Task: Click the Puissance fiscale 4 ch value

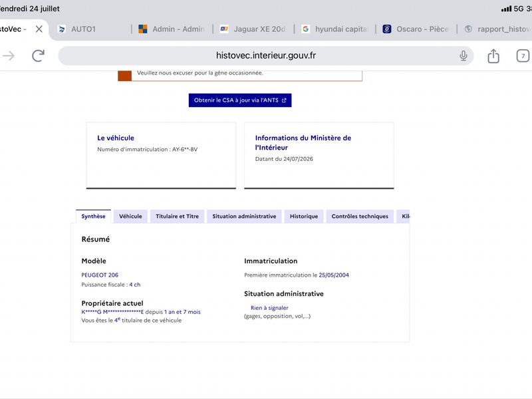Action: 135,285
